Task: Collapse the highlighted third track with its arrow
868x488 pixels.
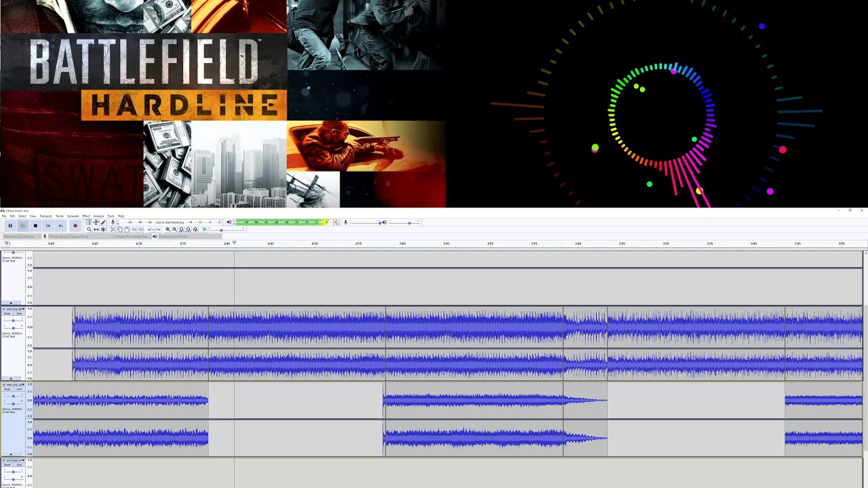Action: click(x=11, y=454)
